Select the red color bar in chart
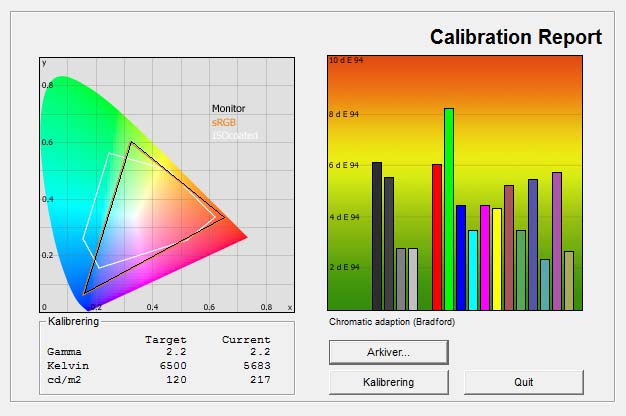626x416 pixels. click(x=437, y=237)
